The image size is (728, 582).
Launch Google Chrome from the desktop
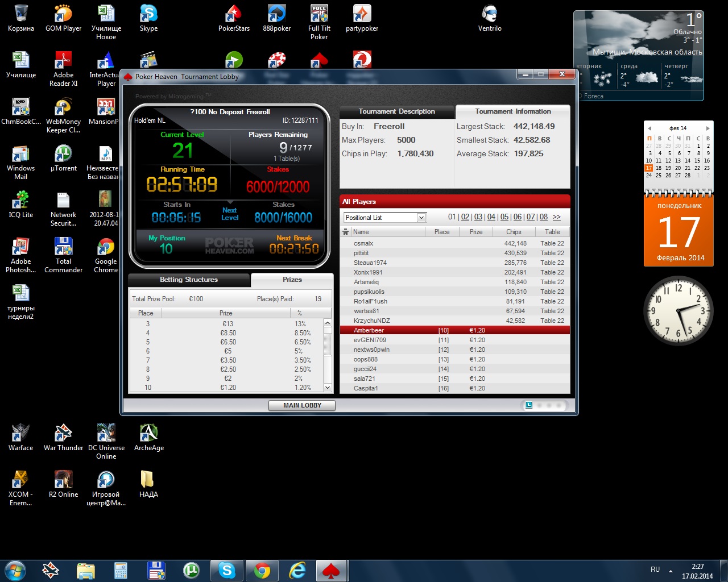click(106, 255)
